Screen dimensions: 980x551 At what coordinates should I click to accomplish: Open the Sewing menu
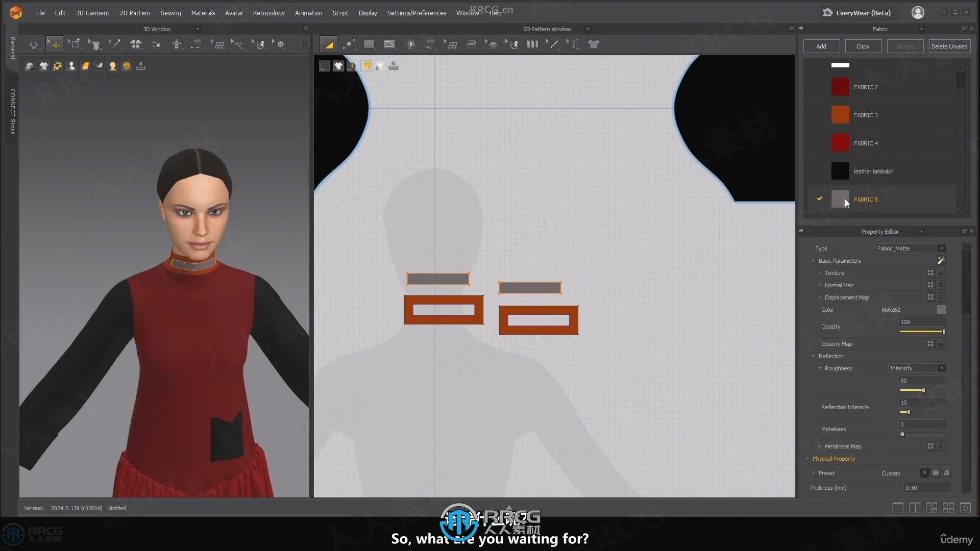tap(170, 13)
